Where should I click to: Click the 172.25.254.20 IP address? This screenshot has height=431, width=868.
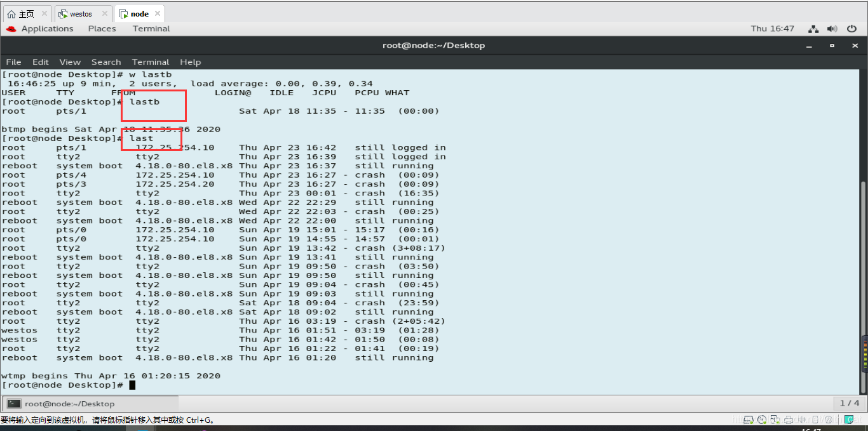coord(175,184)
